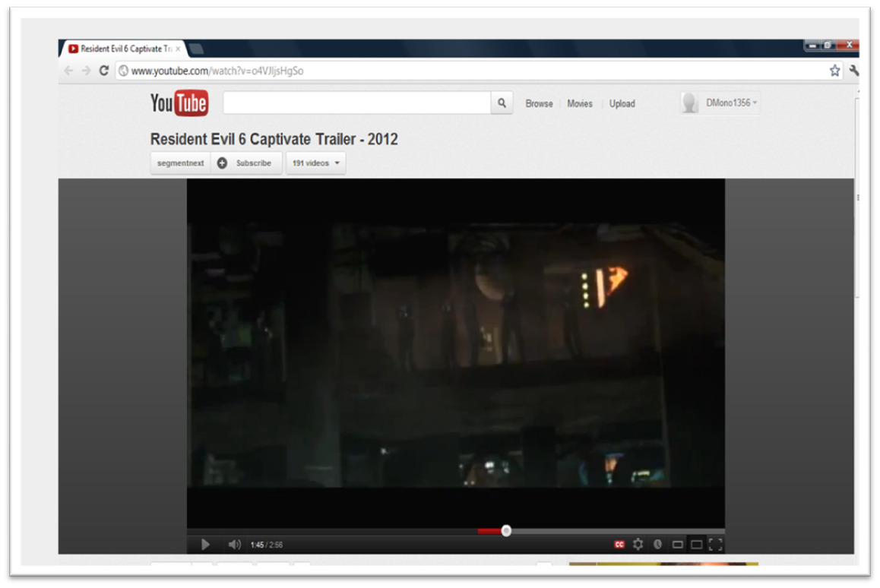Image resolution: width=880 pixels, height=588 pixels.
Task: Enter fullscreen video mode
Action: (x=715, y=545)
